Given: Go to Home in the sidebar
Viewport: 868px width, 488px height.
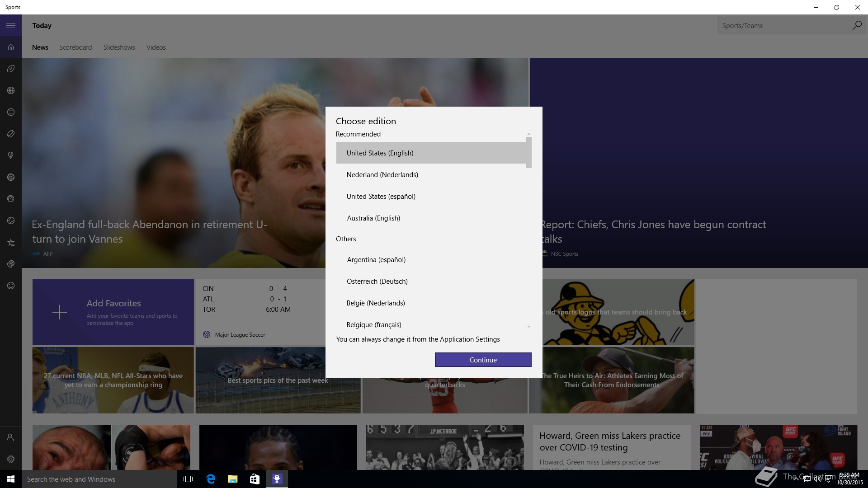Looking at the screenshot, I should pos(11,47).
